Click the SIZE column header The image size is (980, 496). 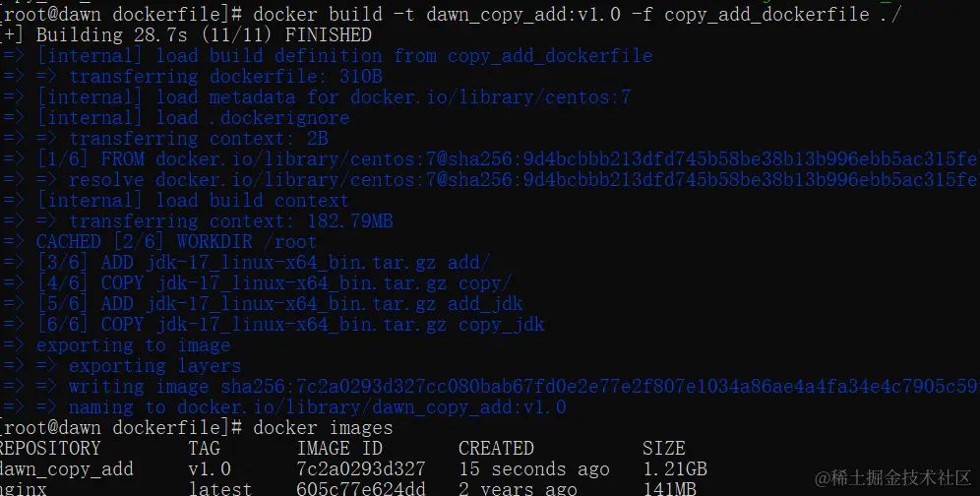pyautogui.click(x=664, y=448)
